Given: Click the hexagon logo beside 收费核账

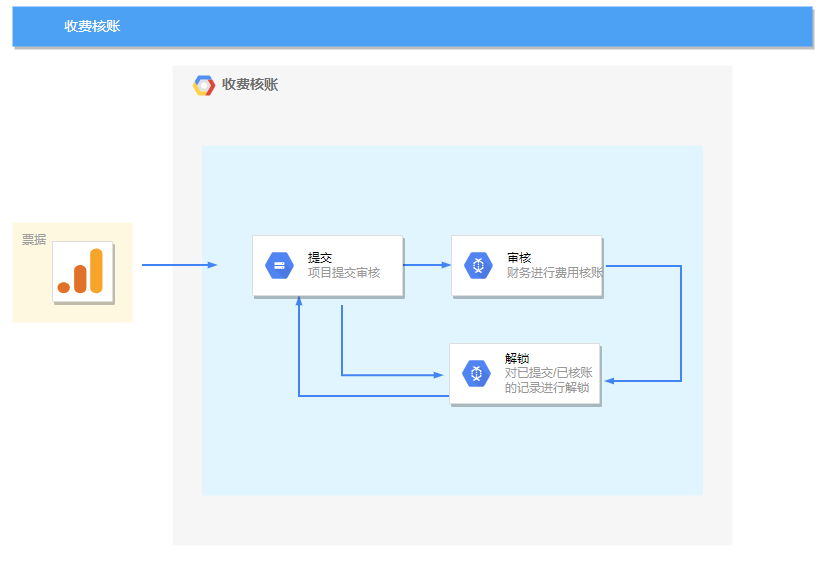Looking at the screenshot, I should pyautogui.click(x=204, y=85).
